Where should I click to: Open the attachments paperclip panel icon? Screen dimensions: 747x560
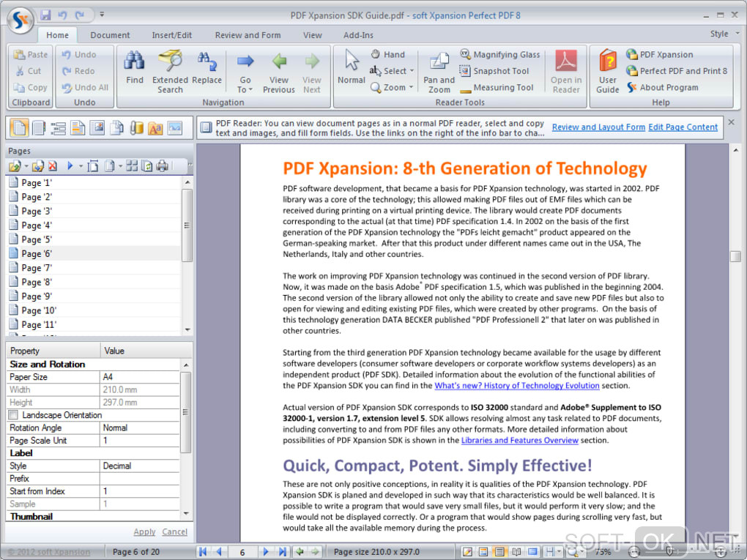coord(136,128)
